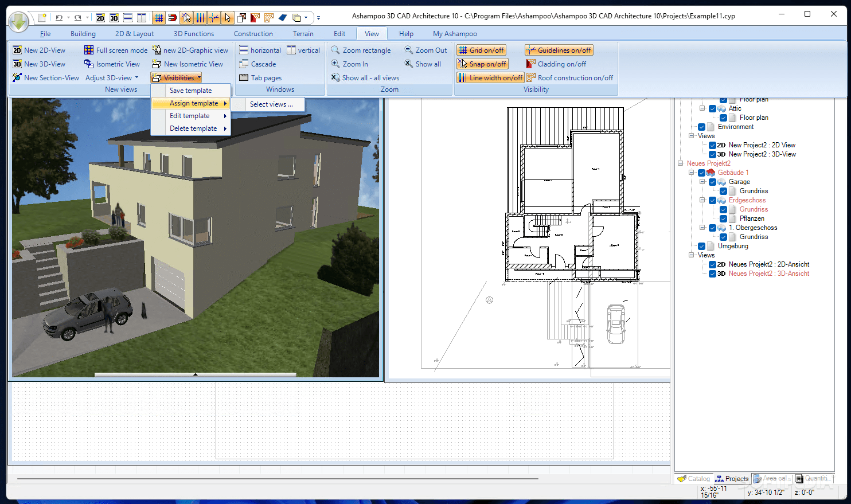Screen dimensions: 851x504
Task: Choose Save template from Visibilities menu
Action: pyautogui.click(x=191, y=91)
